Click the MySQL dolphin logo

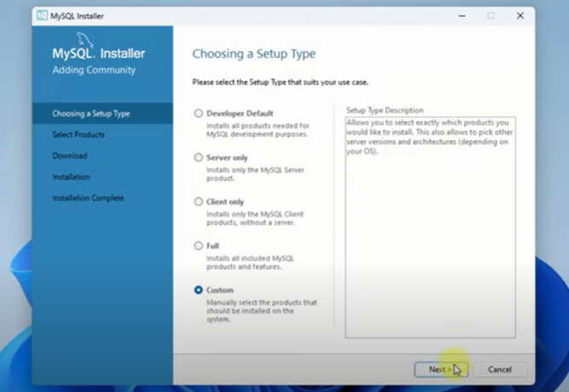click(85, 40)
